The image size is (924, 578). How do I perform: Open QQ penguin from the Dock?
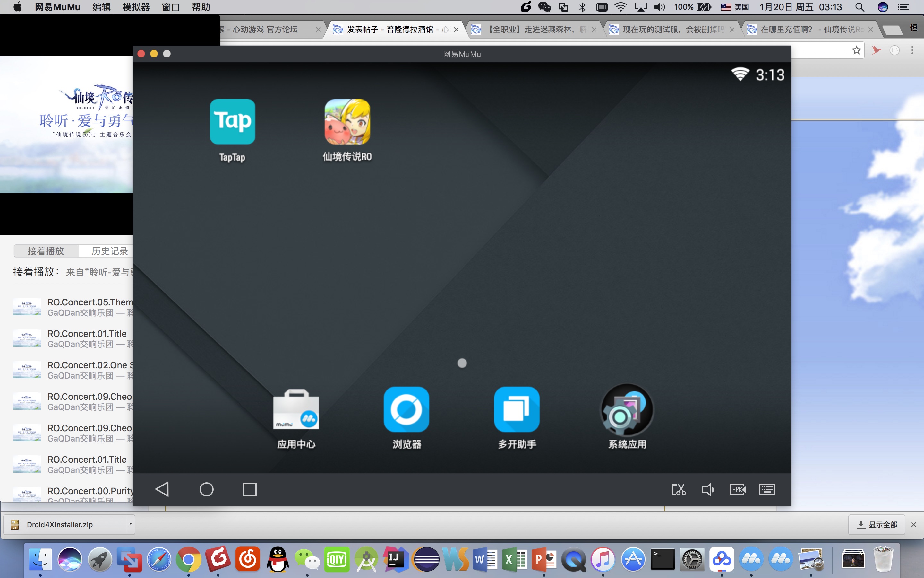[x=278, y=559]
